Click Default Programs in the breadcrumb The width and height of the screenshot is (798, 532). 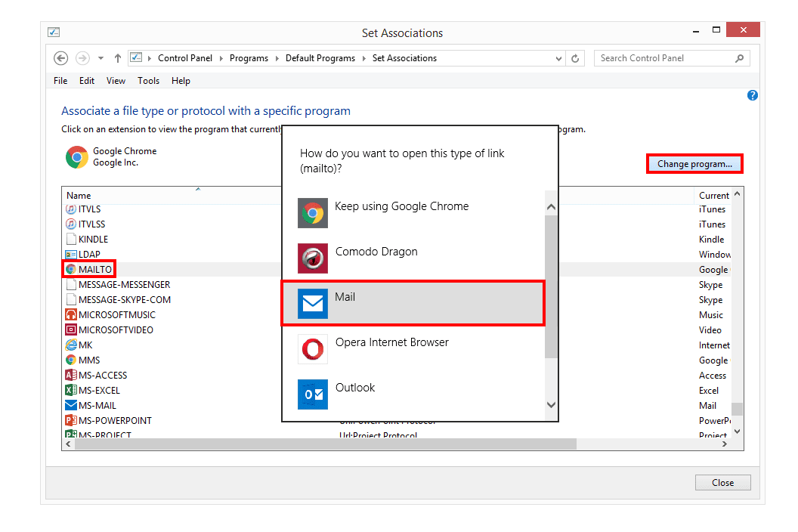320,58
